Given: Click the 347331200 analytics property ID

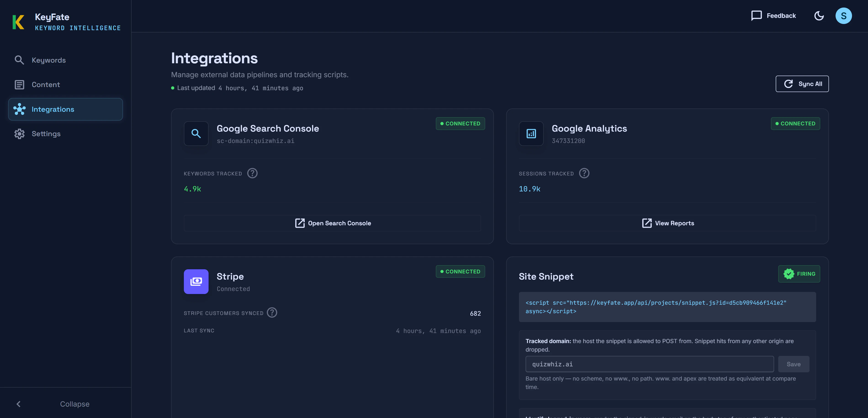Looking at the screenshot, I should coord(568,141).
